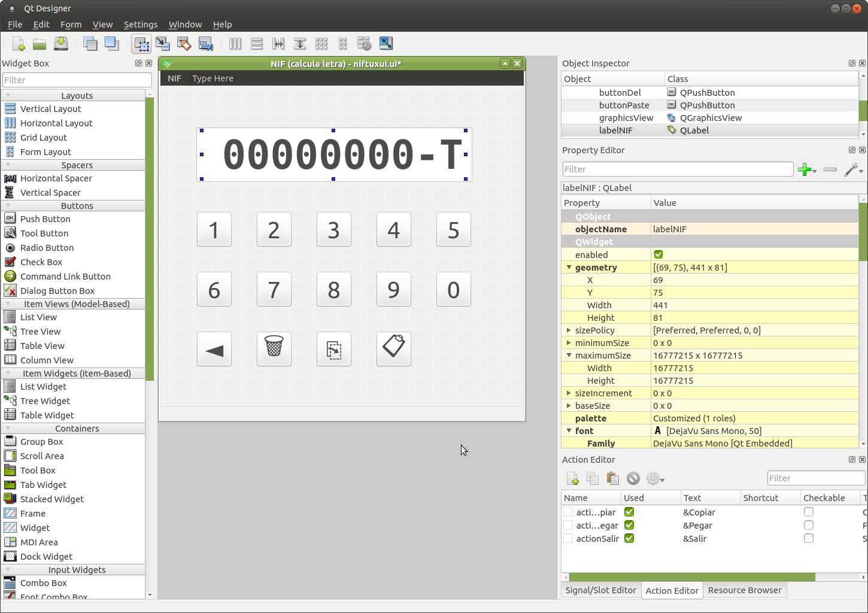Apply Lay Out in a Form Layout

pyautogui.click(x=343, y=44)
